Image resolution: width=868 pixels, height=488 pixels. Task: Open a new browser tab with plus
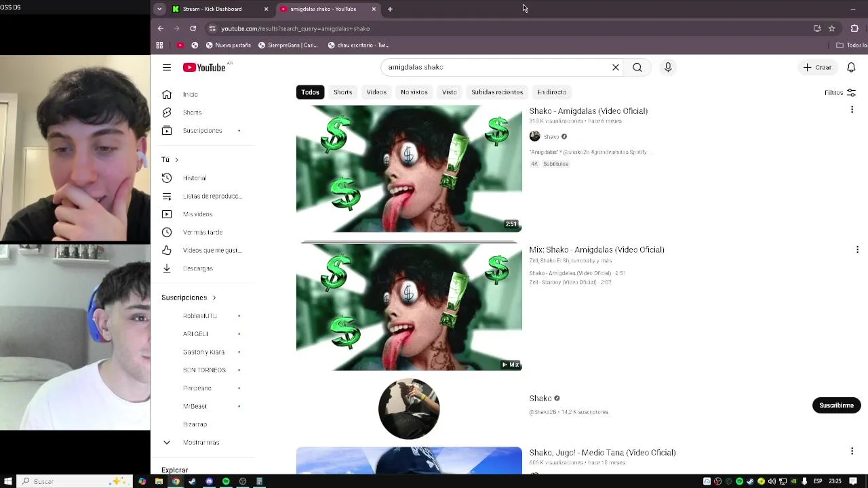click(390, 9)
